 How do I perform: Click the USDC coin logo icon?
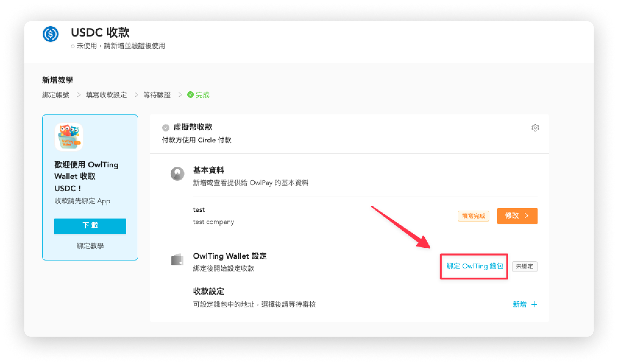coord(51,34)
